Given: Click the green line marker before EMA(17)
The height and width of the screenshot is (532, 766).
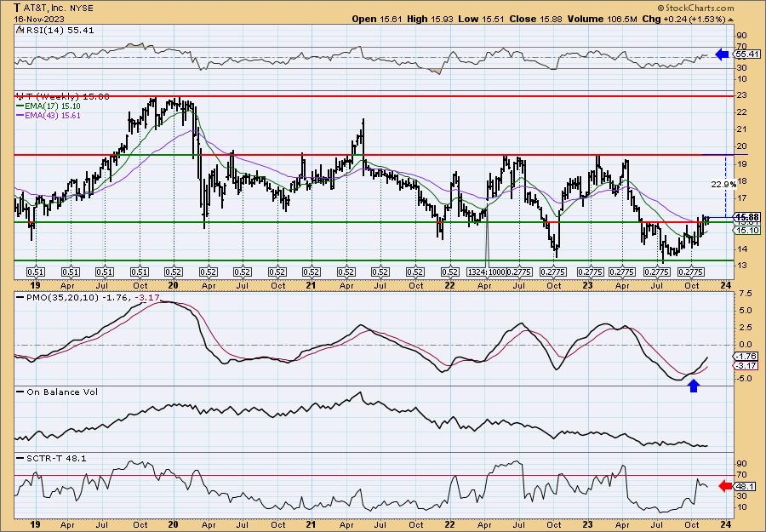Looking at the screenshot, I should tap(20, 106).
